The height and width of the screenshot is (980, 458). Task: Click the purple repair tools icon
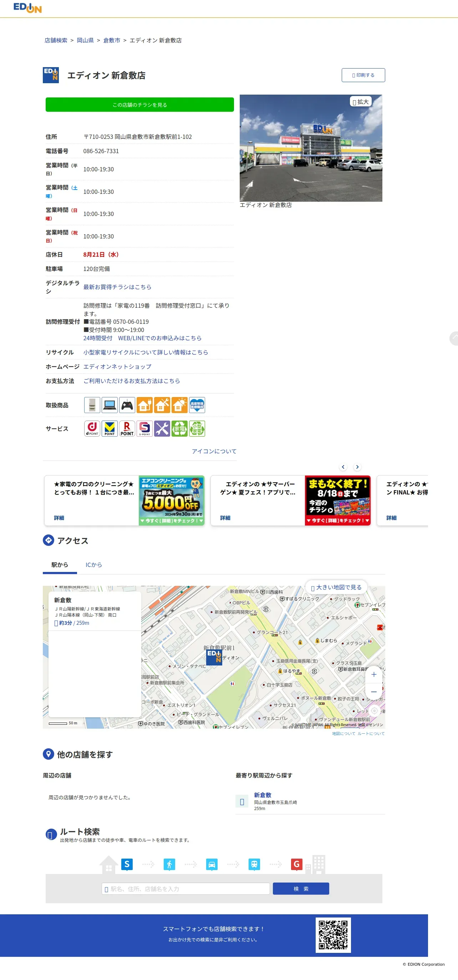pyautogui.click(x=162, y=429)
